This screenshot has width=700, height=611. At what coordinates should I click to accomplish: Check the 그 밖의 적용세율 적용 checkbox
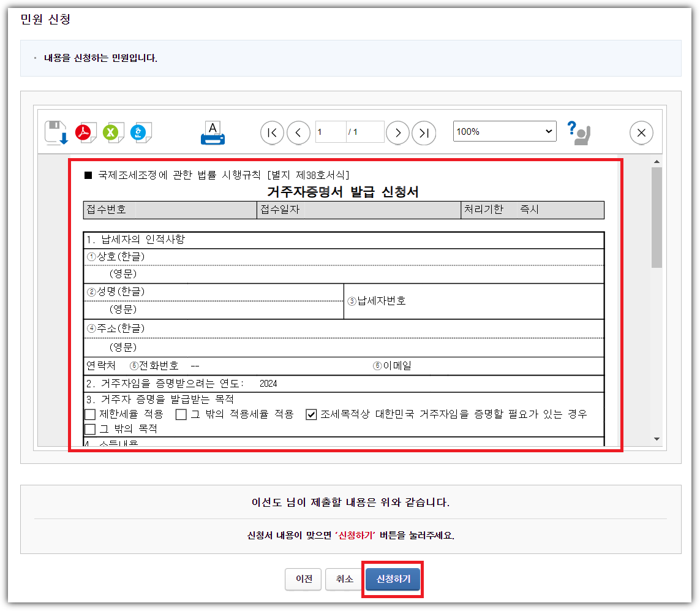tap(181, 415)
